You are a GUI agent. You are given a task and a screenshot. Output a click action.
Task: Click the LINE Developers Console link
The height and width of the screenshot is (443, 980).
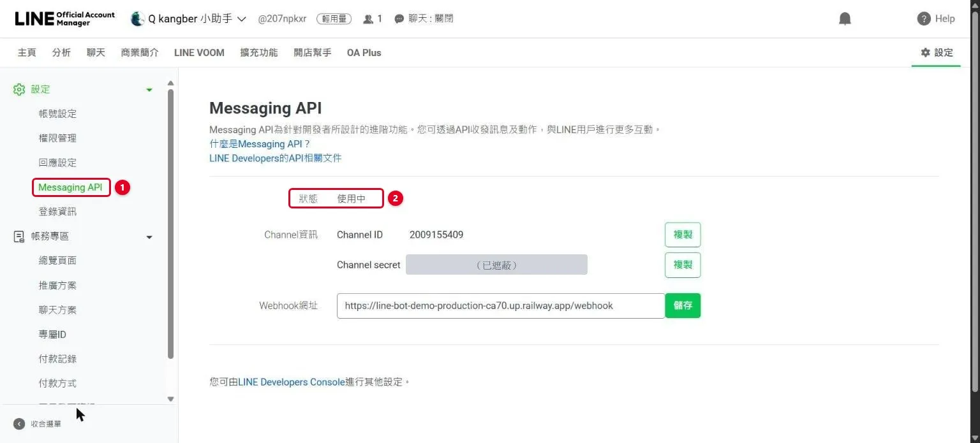pyautogui.click(x=292, y=382)
